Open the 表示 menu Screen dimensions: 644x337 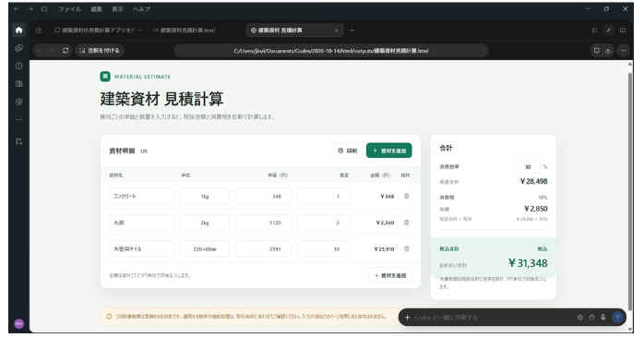click(x=117, y=8)
